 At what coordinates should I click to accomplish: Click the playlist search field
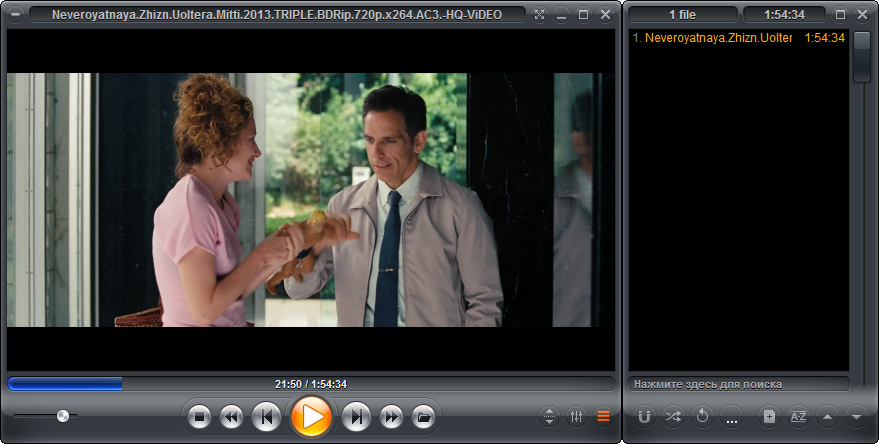tap(738, 385)
